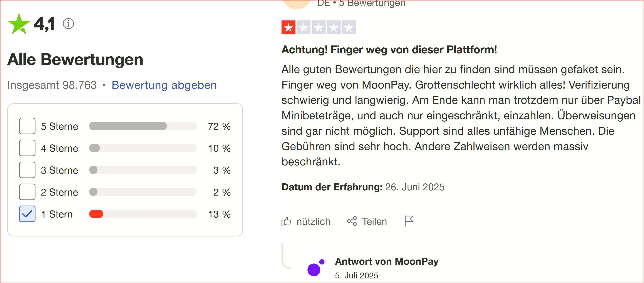Tick the 3 Sterne checkbox

(27, 170)
